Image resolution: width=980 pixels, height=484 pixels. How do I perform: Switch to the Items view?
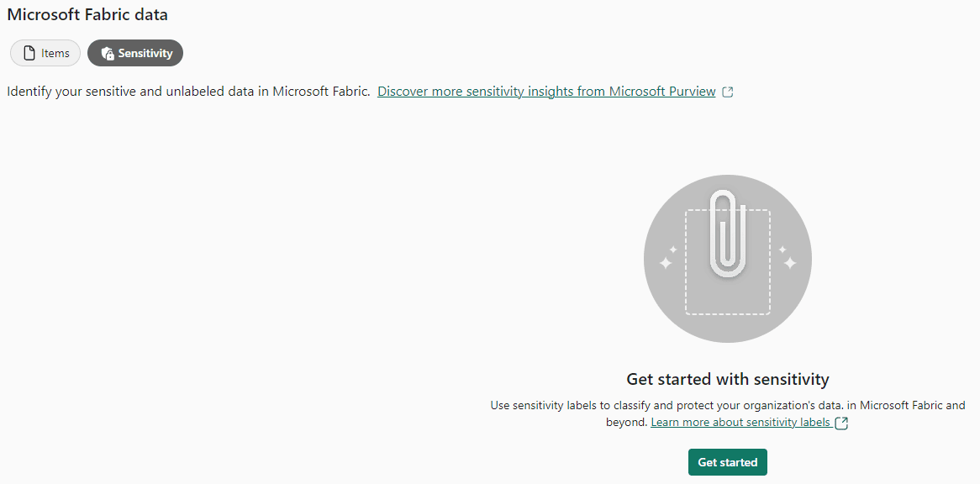pos(45,53)
